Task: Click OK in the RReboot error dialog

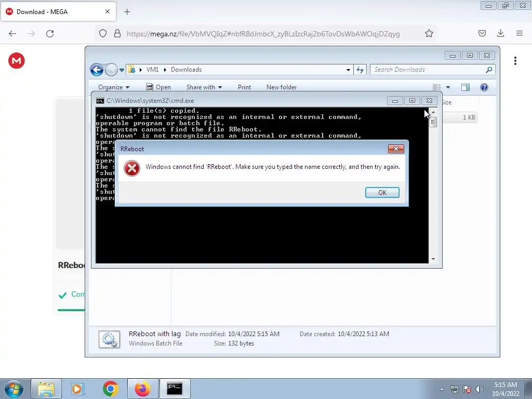Action: pyautogui.click(x=382, y=192)
